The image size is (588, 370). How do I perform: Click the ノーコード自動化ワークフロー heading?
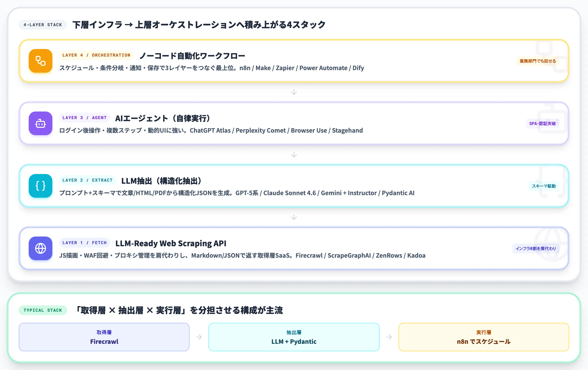(192, 56)
